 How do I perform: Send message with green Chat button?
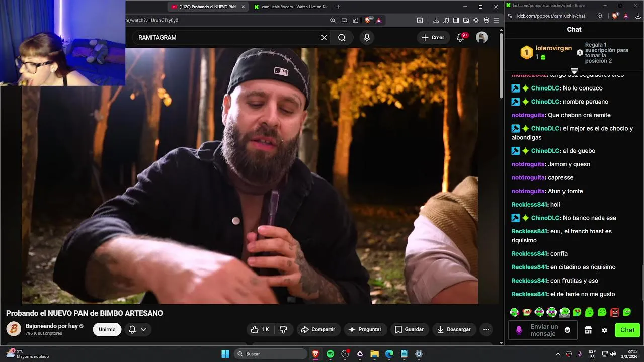[627, 330]
